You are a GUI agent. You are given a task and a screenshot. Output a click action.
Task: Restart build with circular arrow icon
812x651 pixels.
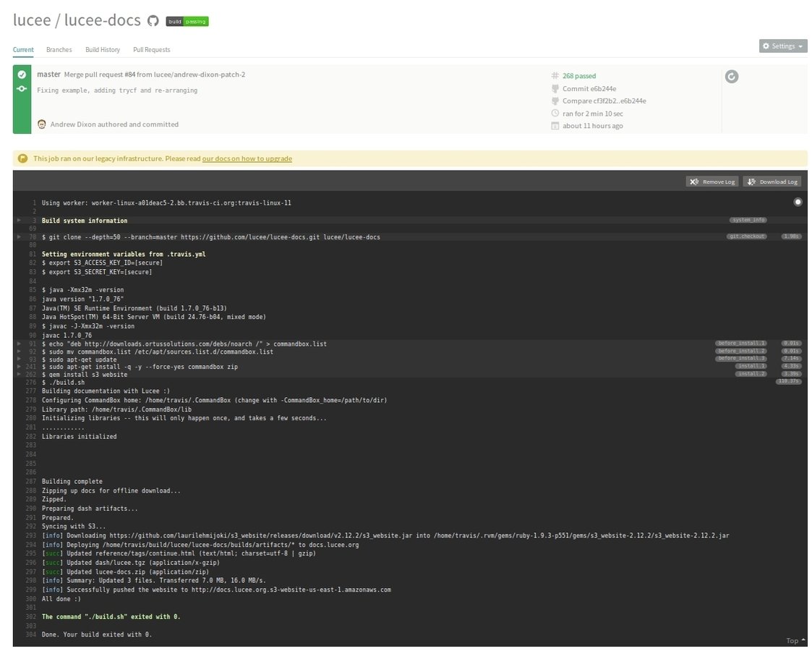731,77
